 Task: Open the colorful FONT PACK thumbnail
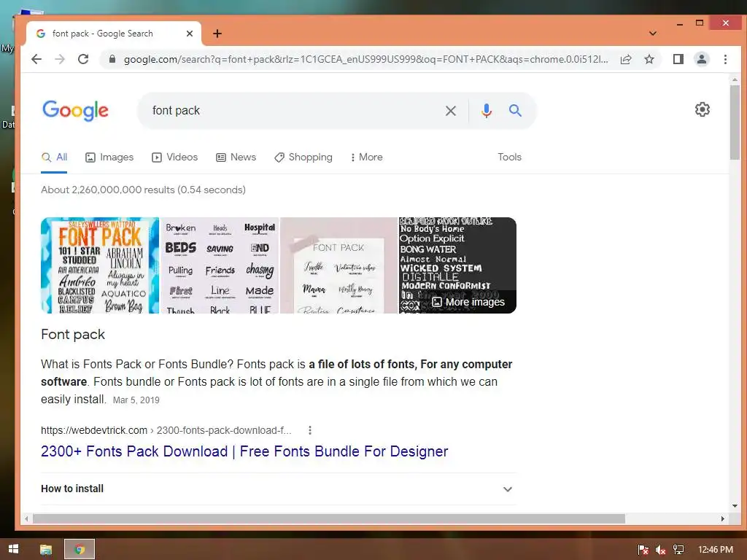tap(100, 265)
